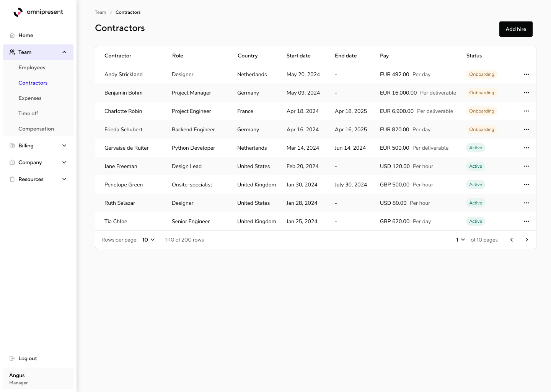Click the 1-10 of 200 rows text

(184, 240)
